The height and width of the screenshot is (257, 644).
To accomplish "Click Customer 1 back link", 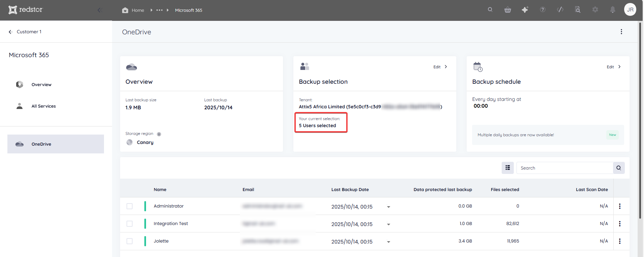I will [x=29, y=32].
